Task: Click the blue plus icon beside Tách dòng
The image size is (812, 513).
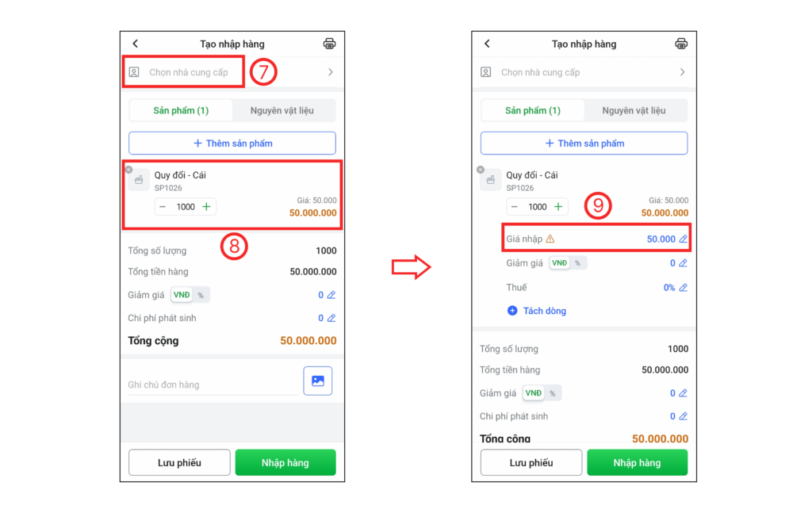Action: (512, 311)
